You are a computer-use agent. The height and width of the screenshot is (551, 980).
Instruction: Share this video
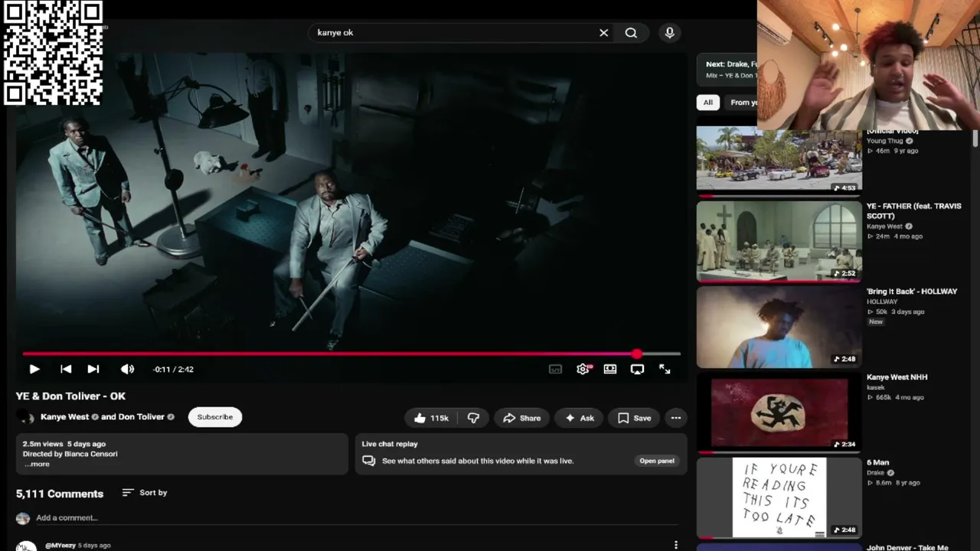click(521, 418)
